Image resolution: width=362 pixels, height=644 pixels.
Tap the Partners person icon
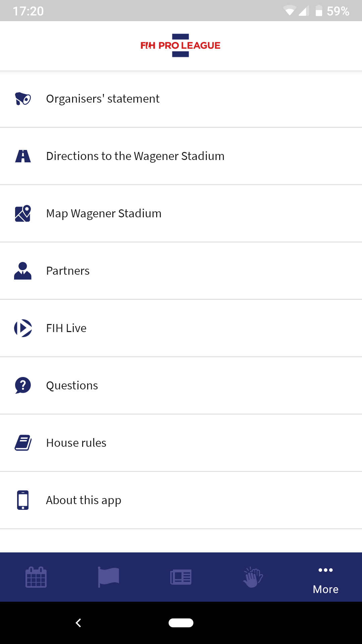pyautogui.click(x=23, y=271)
